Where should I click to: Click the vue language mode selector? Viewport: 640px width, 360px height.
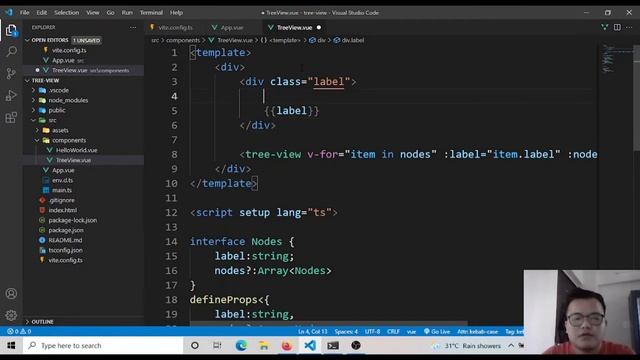pos(411,331)
